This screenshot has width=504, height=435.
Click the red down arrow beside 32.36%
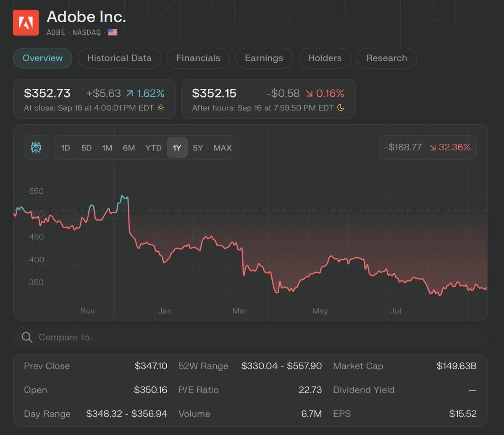(433, 148)
